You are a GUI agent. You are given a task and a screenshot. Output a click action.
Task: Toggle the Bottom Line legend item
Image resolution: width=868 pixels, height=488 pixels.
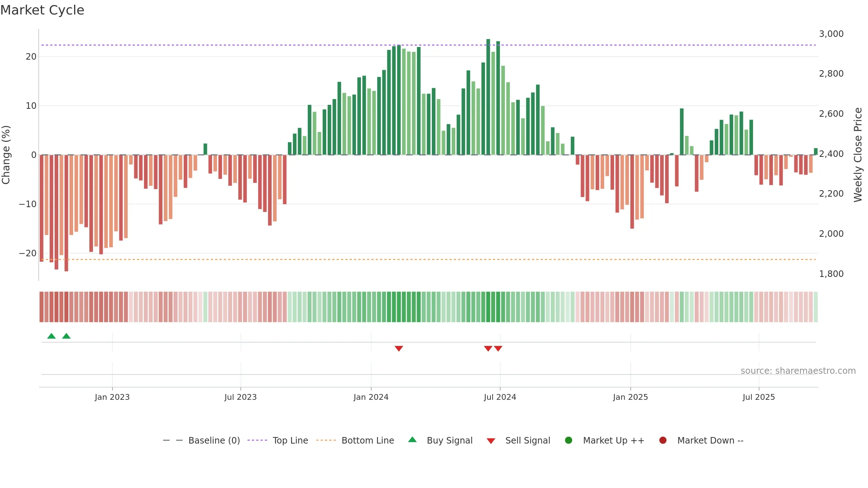tap(355, 440)
